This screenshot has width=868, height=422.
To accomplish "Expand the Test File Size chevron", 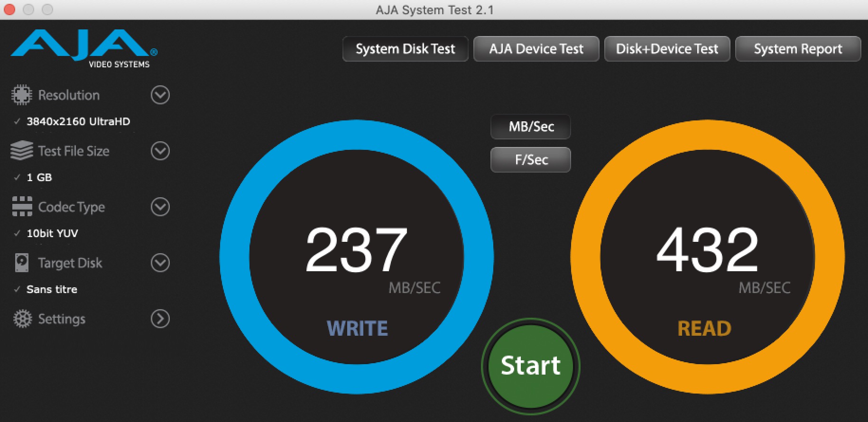I will pyautogui.click(x=160, y=151).
